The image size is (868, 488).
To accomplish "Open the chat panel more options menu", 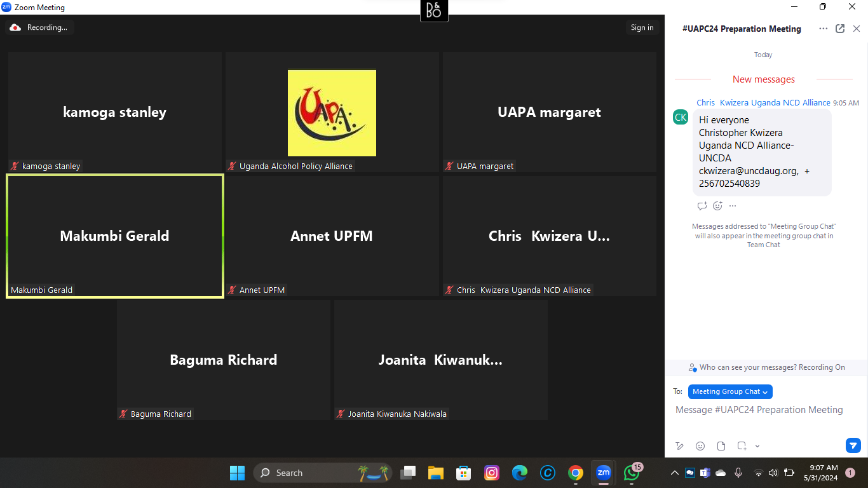I will tap(824, 29).
